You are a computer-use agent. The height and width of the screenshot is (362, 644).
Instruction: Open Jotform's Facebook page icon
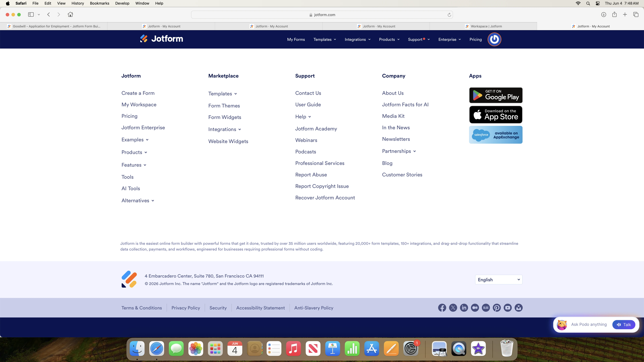click(442, 308)
